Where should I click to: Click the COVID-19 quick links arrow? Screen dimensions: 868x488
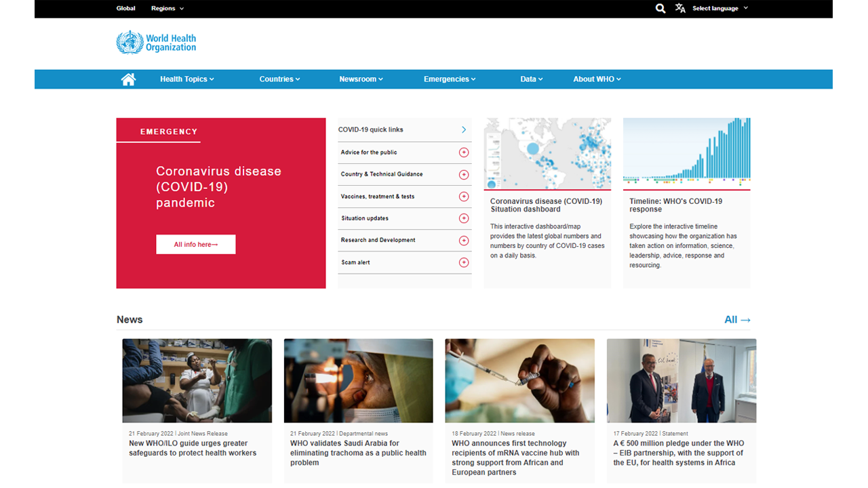[464, 129]
